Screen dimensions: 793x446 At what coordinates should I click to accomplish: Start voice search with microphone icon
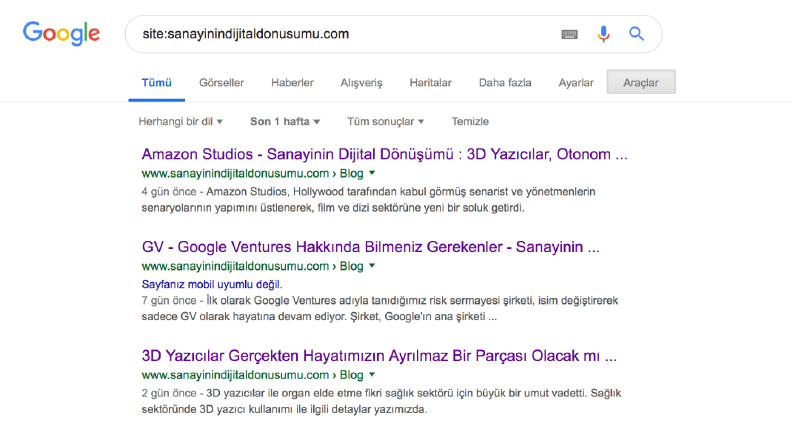click(x=603, y=34)
